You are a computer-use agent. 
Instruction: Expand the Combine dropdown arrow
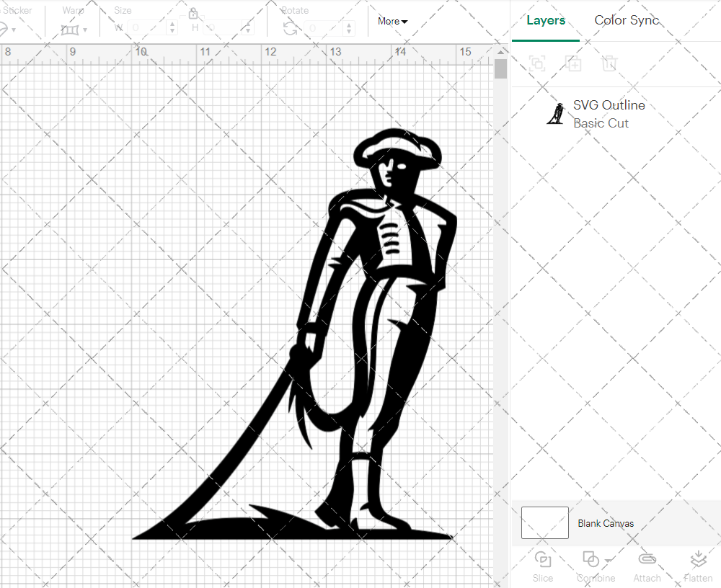pyautogui.click(x=608, y=561)
